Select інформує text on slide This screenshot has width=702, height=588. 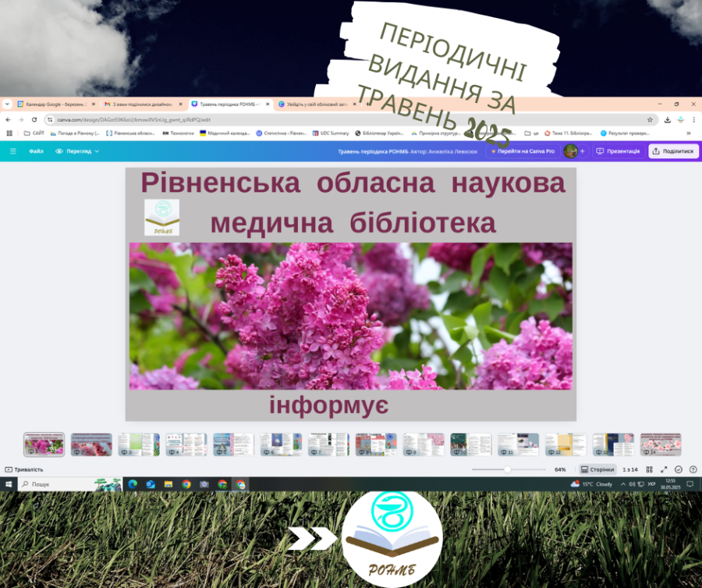(328, 405)
